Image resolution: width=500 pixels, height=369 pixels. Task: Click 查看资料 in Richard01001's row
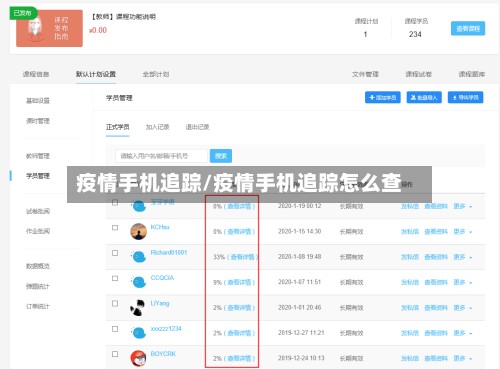point(436,257)
